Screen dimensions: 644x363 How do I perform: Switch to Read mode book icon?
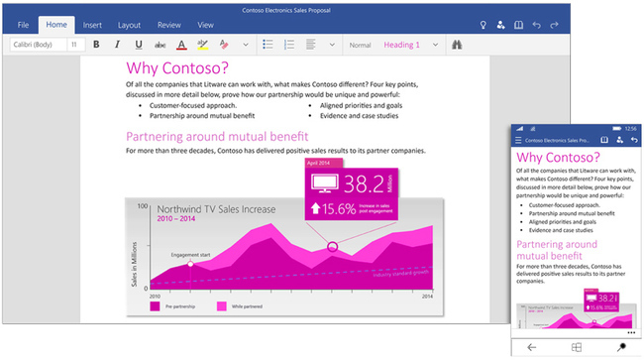[x=518, y=25]
